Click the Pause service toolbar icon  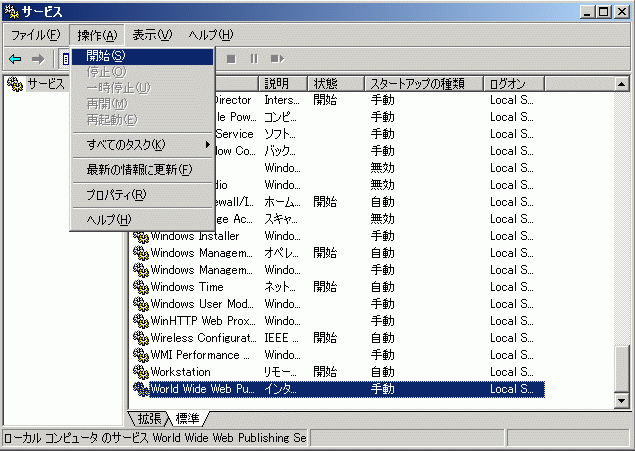[254, 59]
